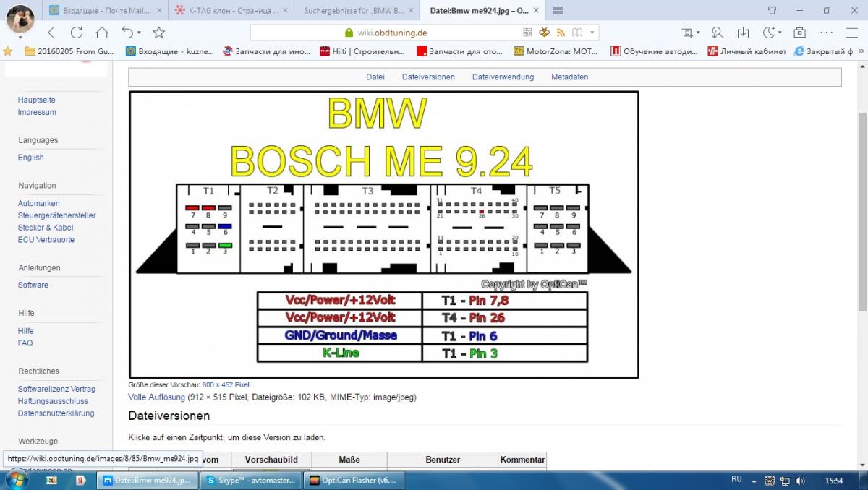Viewport: 868px width, 490px height.
Task: Open the dropdown beside the undo arrow
Action: coord(139,33)
